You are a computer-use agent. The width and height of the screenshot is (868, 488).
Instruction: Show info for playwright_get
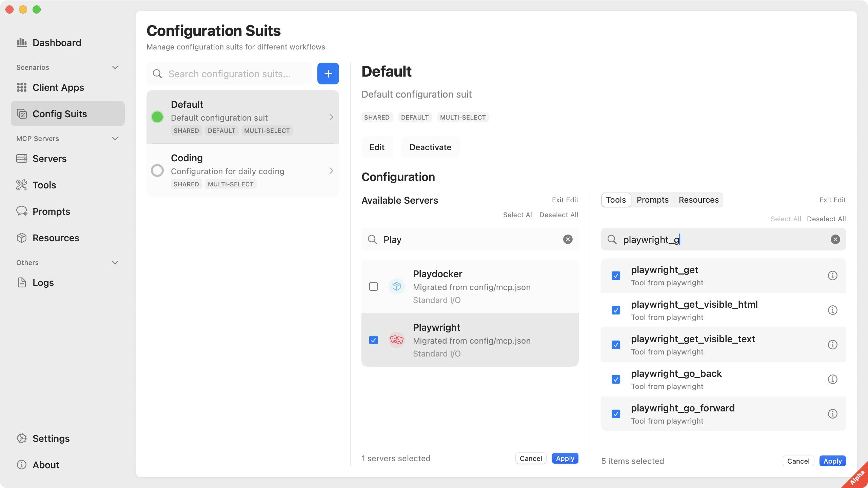pyautogui.click(x=832, y=276)
